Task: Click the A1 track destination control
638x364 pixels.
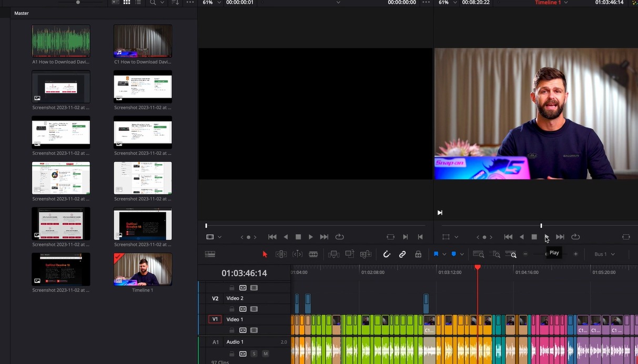Action: coord(215,342)
